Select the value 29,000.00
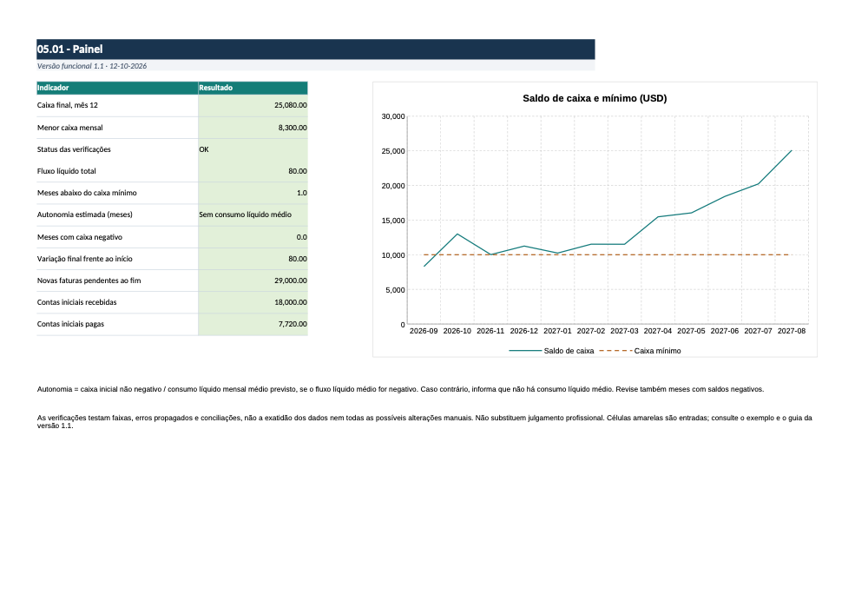Image resolution: width=868 pixels, height=614 pixels. point(291,281)
